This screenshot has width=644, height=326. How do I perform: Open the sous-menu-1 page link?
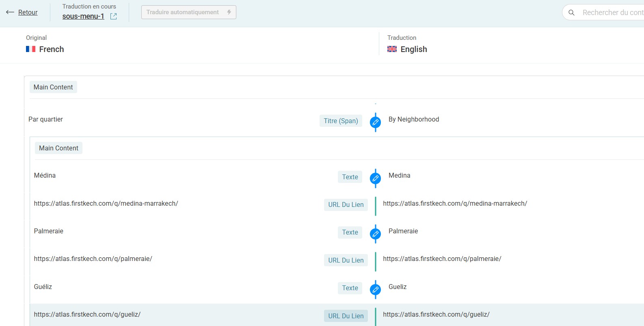click(83, 16)
